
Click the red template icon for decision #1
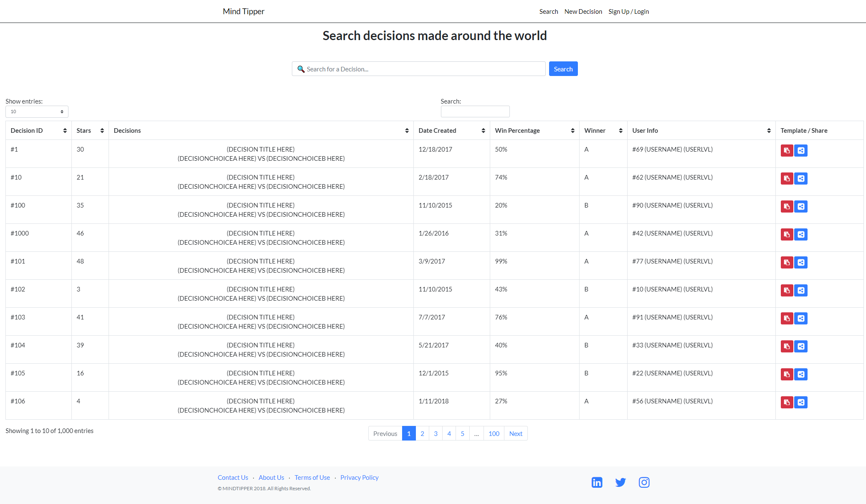787,151
